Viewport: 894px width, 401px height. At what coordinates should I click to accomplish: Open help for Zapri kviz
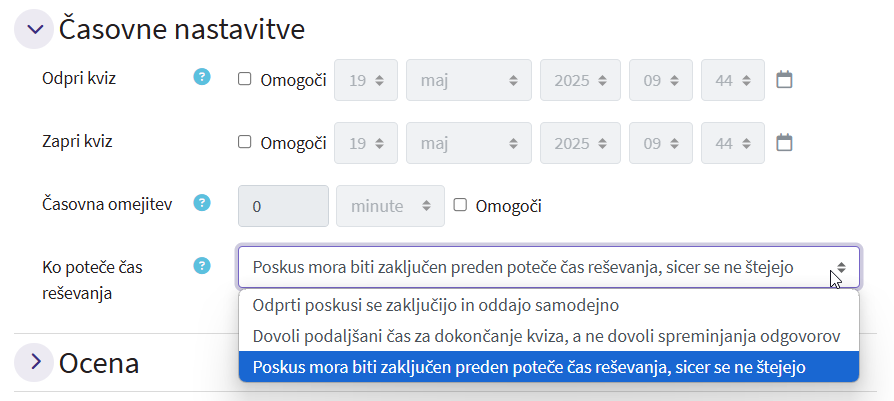202,141
